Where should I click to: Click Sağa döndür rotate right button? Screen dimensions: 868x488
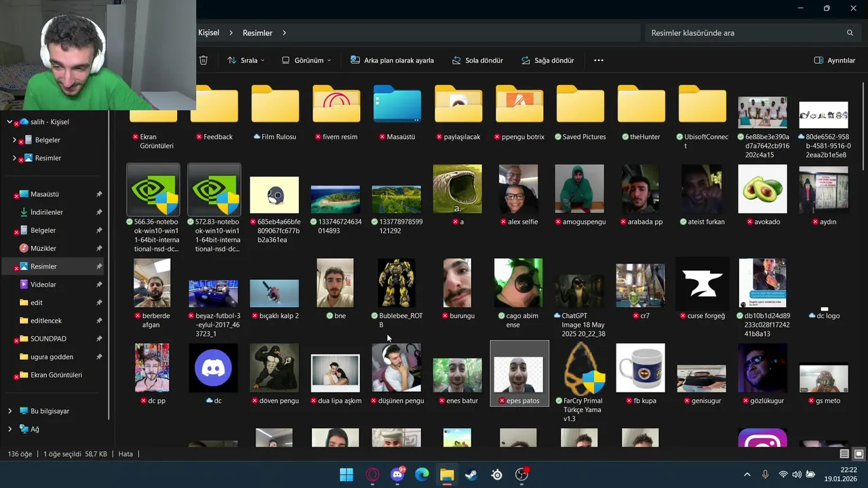point(547,60)
